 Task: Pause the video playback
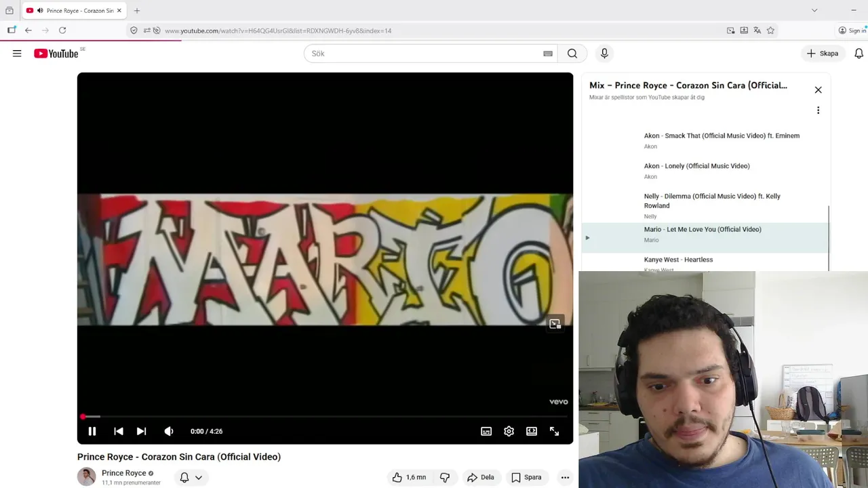pyautogui.click(x=92, y=431)
